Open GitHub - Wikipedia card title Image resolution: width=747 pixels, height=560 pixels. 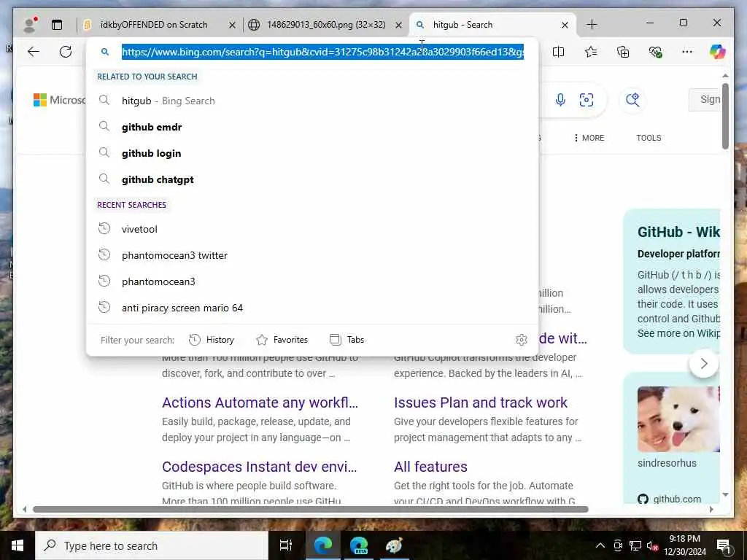tap(678, 232)
